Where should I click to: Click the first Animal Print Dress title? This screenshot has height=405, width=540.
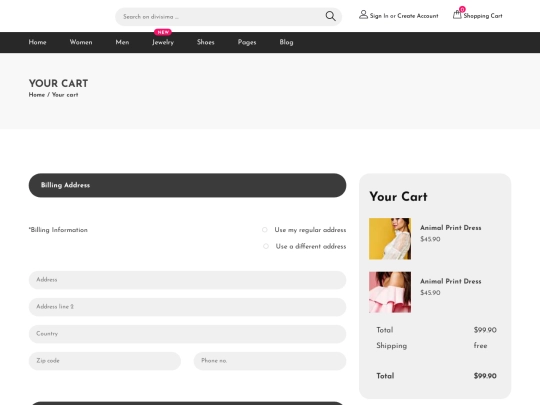[x=450, y=228]
